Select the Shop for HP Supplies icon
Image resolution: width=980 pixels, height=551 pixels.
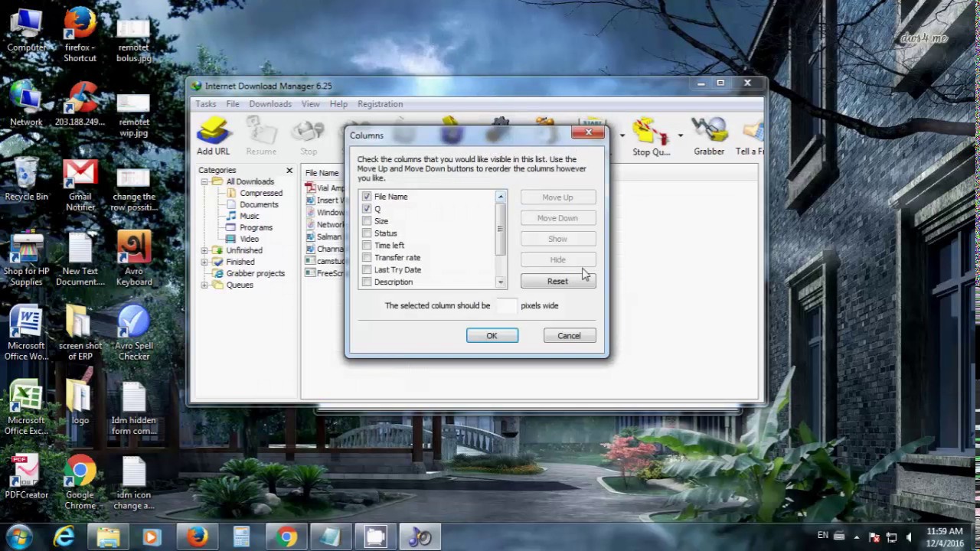pos(26,259)
